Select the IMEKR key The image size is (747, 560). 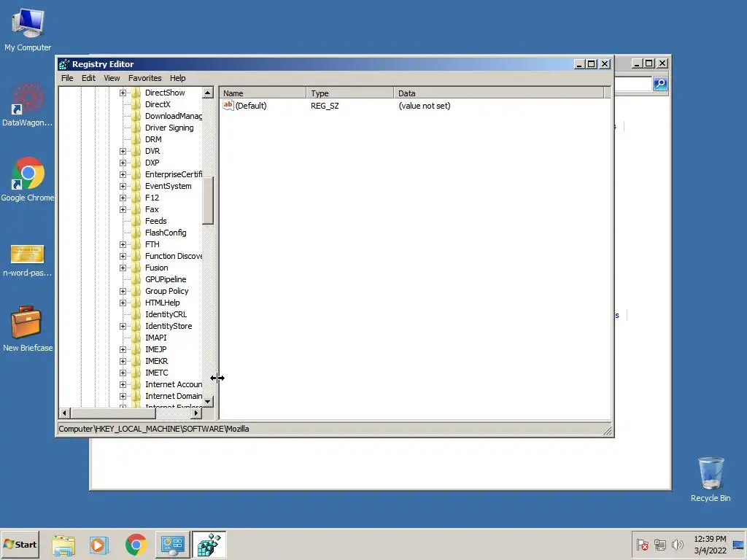point(156,361)
